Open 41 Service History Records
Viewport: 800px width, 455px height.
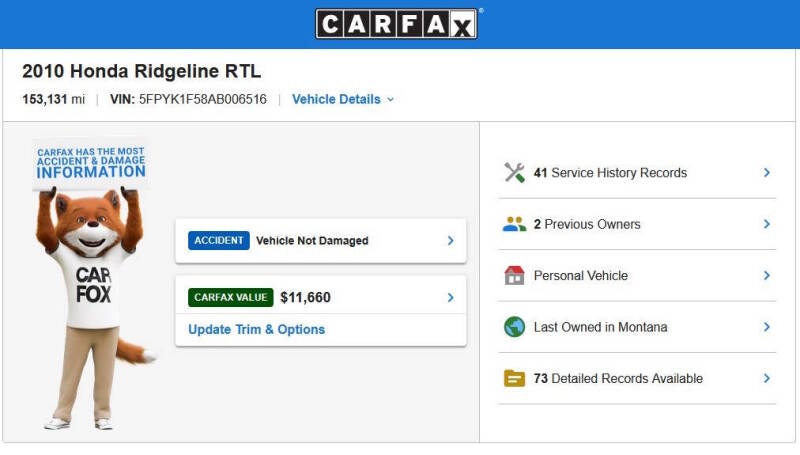[637, 173]
